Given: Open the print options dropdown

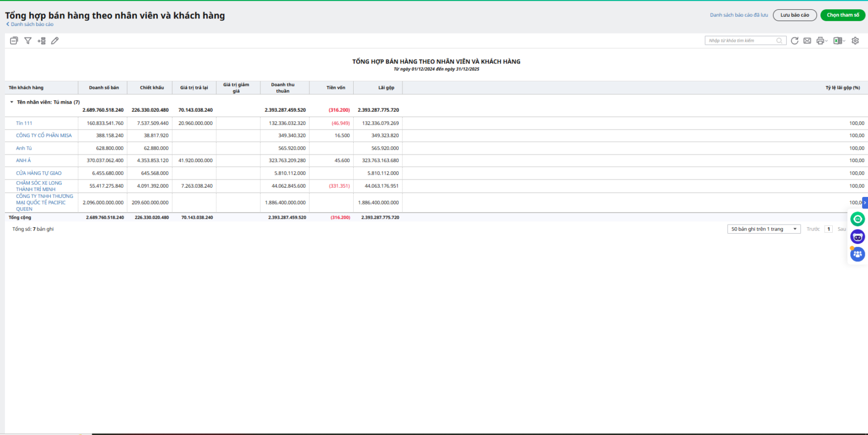Looking at the screenshot, I should (x=822, y=41).
